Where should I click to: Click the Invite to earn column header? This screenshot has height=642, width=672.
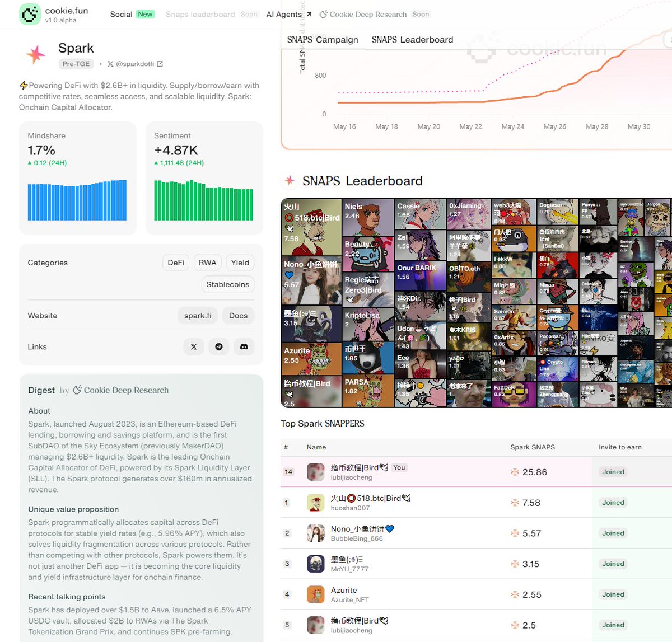620,447
